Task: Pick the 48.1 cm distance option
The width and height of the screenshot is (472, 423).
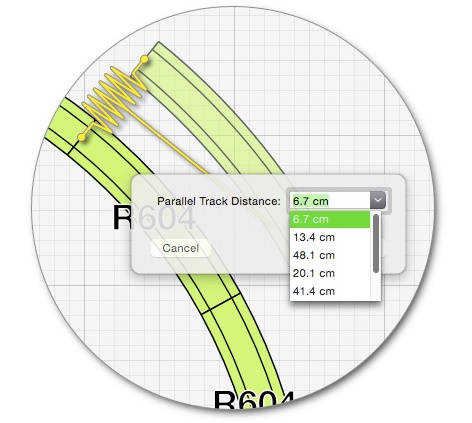Action: pos(330,255)
